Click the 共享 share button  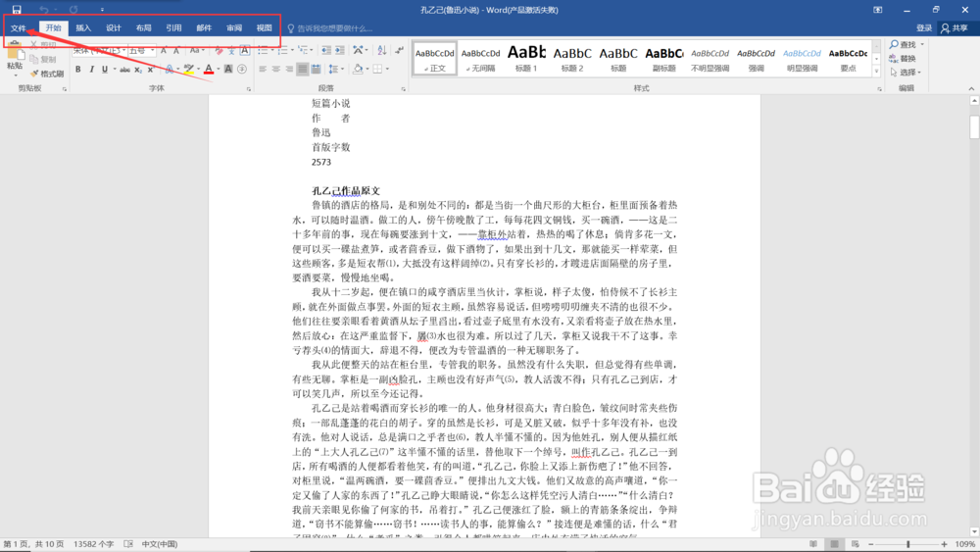point(955,28)
